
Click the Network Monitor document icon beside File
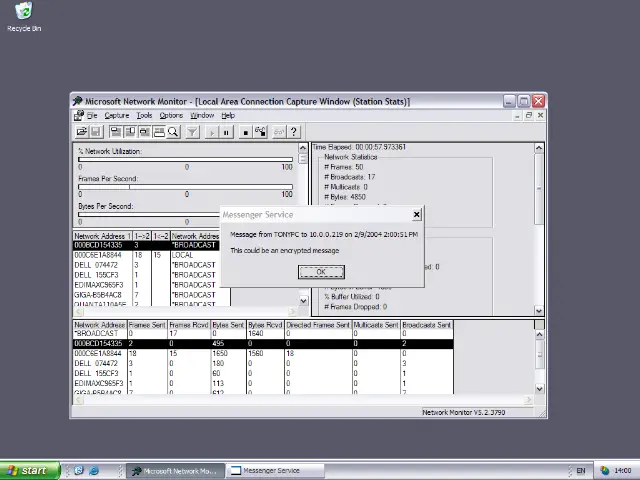79,116
